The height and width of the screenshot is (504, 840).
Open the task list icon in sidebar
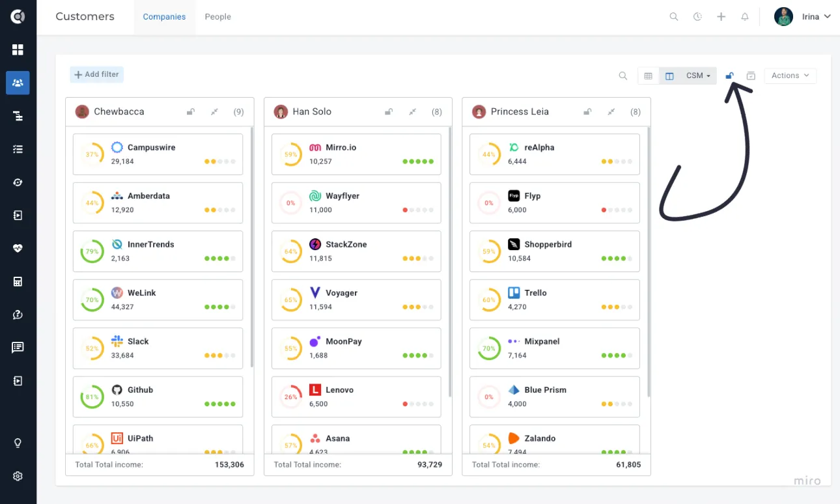tap(18, 149)
